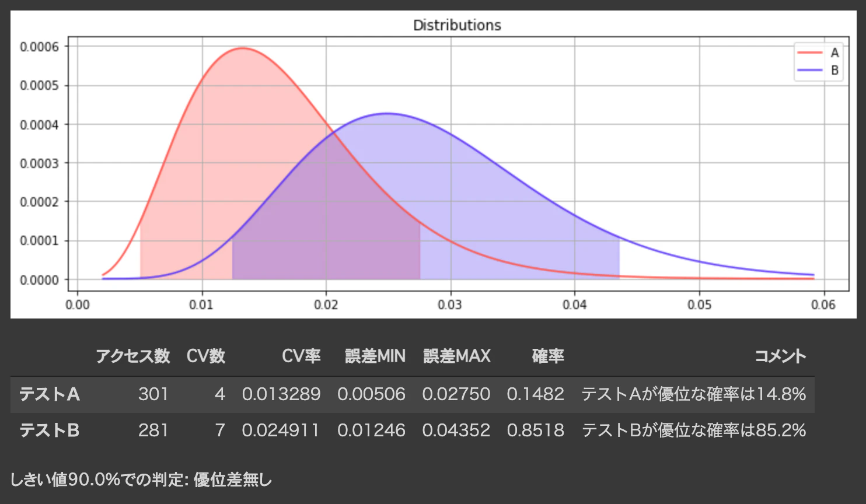Select CV rate value 0.024911

(x=281, y=430)
